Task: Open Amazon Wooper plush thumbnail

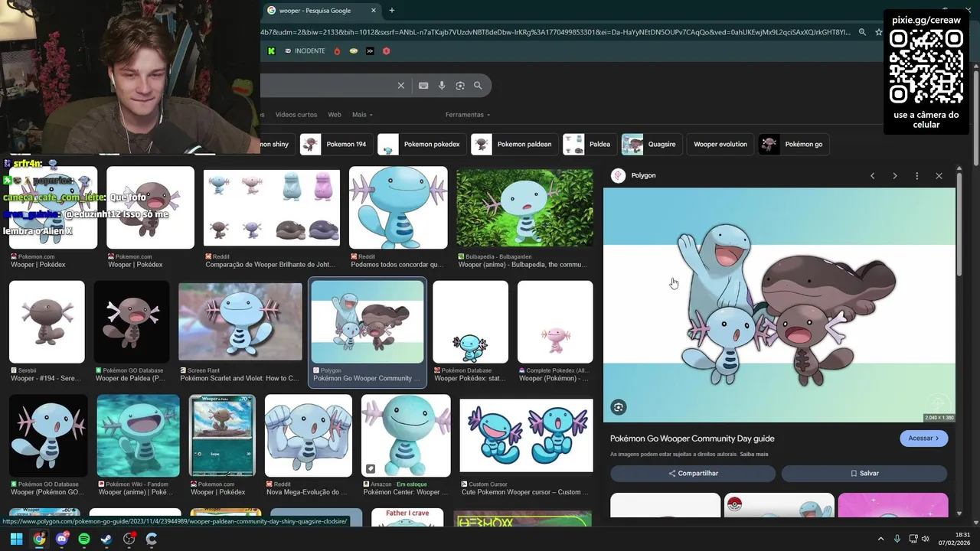Action: pos(406,435)
